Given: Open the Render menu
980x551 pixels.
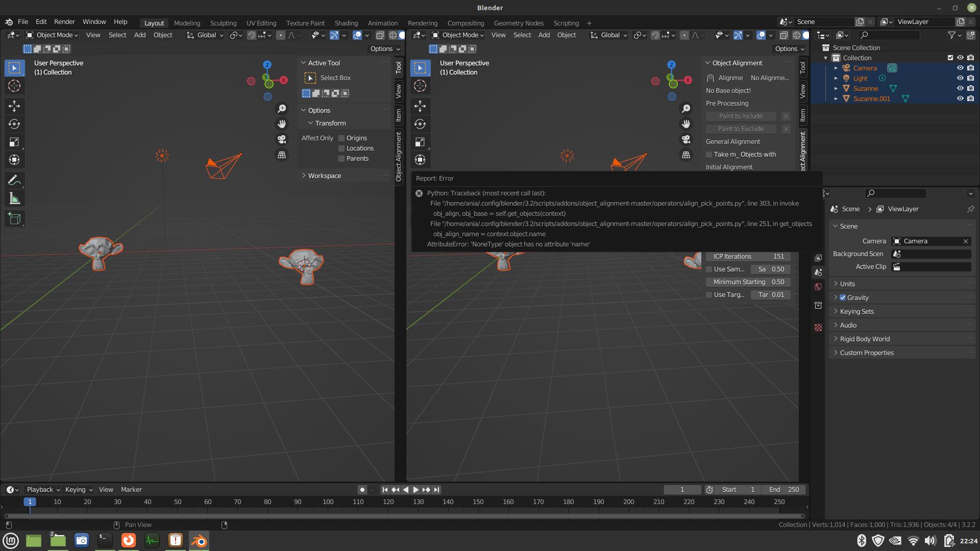Looking at the screenshot, I should (x=64, y=22).
